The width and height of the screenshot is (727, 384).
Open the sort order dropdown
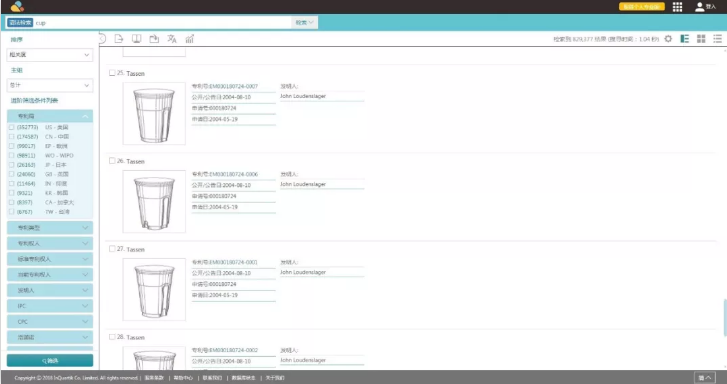pos(50,55)
